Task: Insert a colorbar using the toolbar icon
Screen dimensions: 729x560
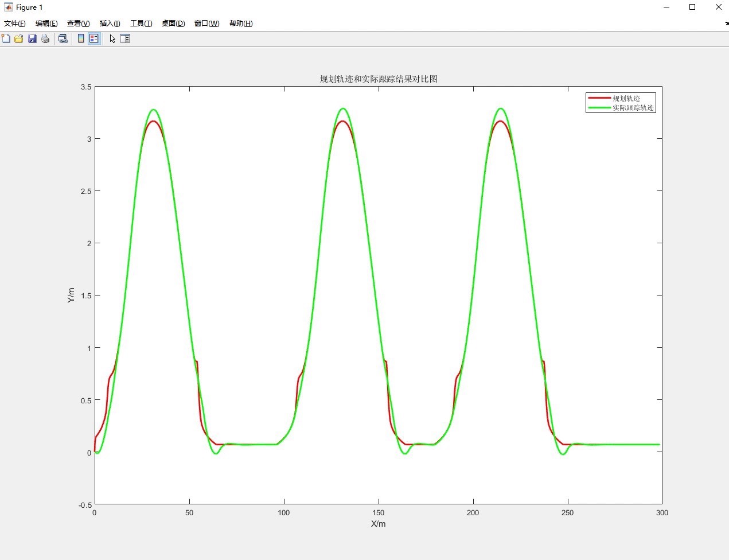Action: pos(81,38)
